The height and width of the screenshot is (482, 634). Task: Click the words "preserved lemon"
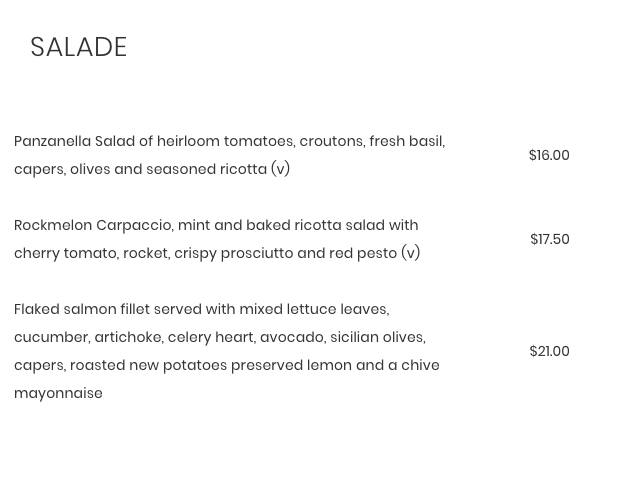click(291, 366)
